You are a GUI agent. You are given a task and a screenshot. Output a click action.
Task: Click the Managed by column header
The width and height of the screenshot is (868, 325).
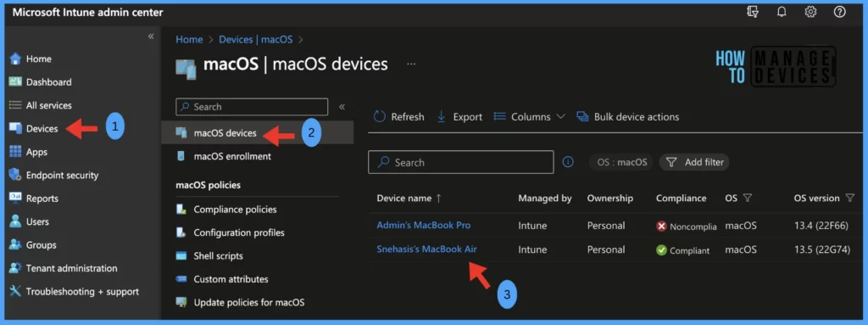click(545, 198)
